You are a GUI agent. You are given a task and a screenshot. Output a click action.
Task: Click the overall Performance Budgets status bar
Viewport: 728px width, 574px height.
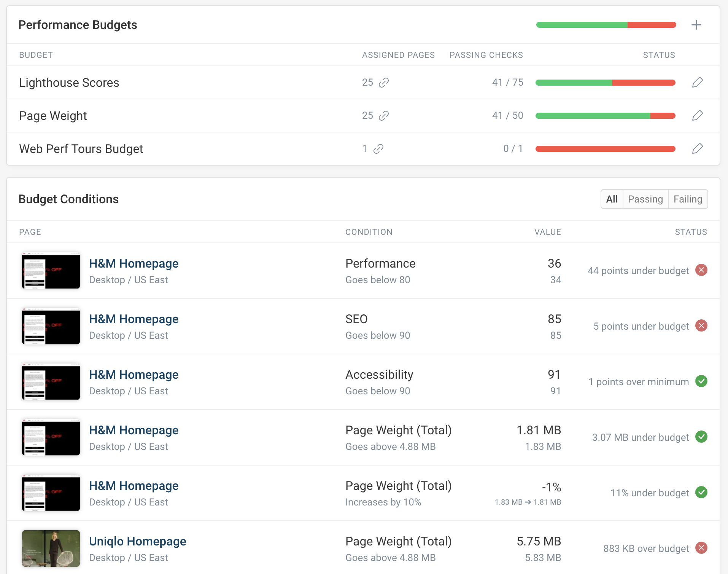coord(606,25)
